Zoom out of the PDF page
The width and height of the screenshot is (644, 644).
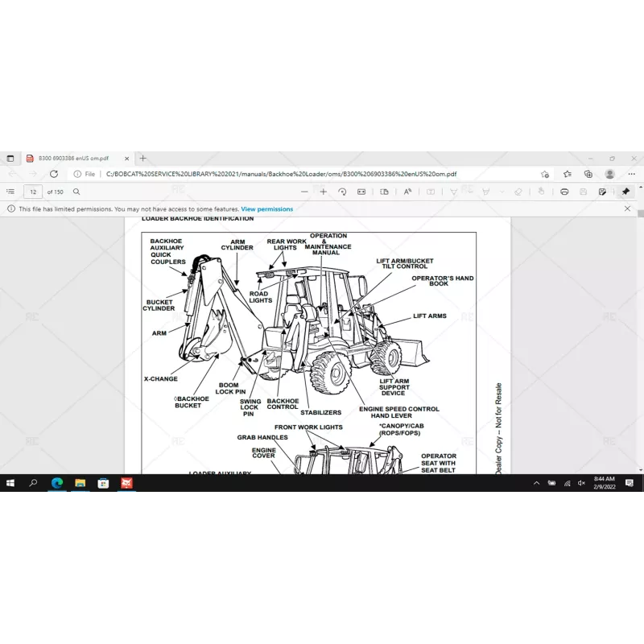coord(304,192)
